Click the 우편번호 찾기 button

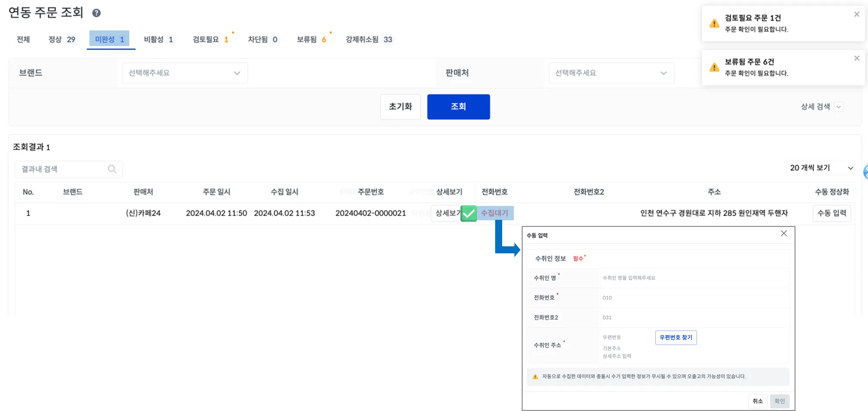(676, 338)
